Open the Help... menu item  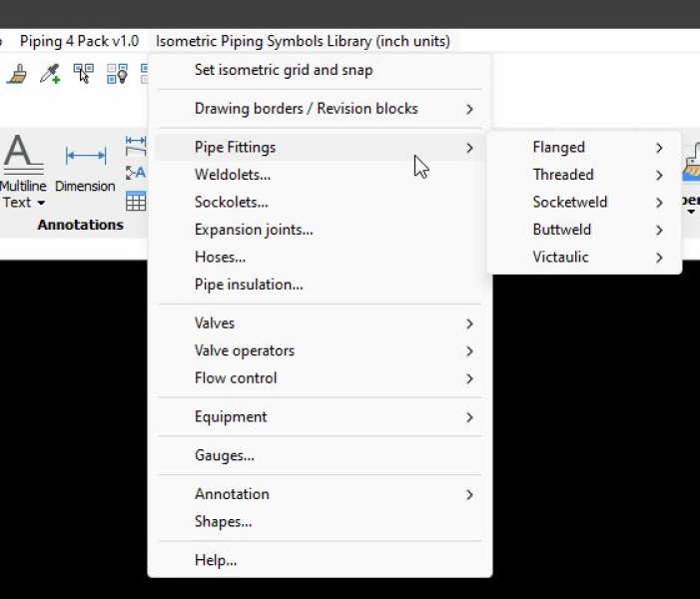tap(320, 561)
